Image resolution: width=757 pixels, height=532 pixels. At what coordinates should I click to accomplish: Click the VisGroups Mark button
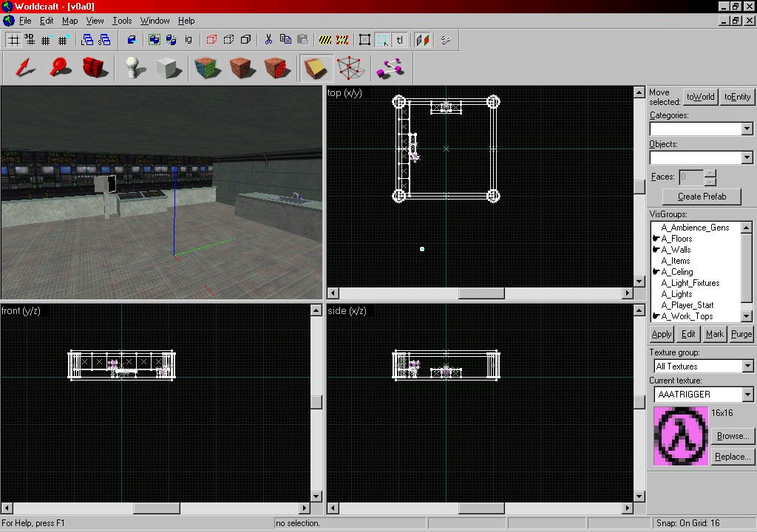[715, 334]
